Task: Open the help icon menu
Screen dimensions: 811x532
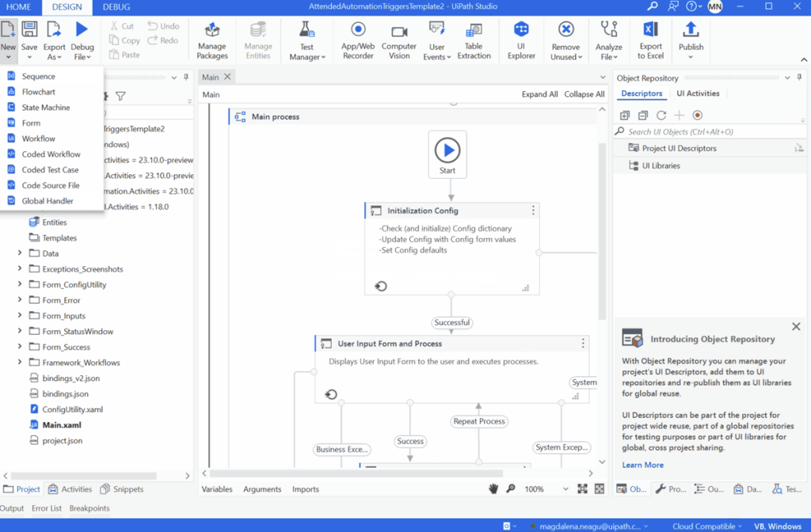Action: click(x=693, y=6)
